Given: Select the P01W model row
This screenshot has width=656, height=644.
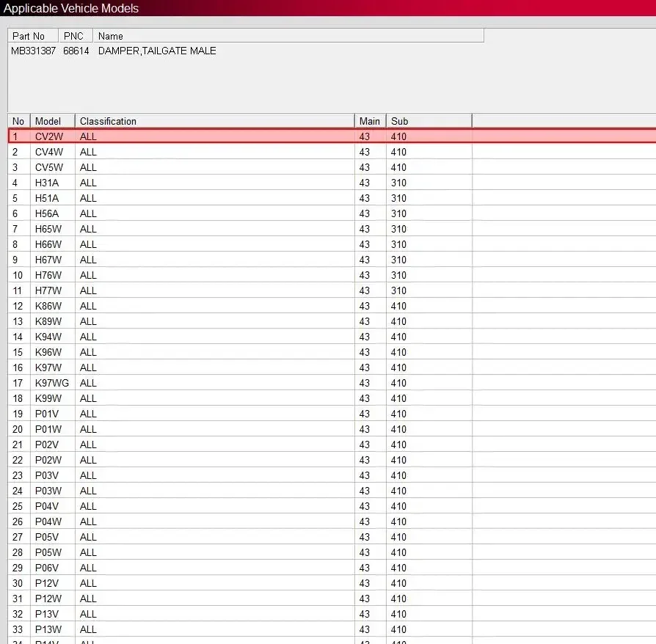Looking at the screenshot, I should (332, 429).
